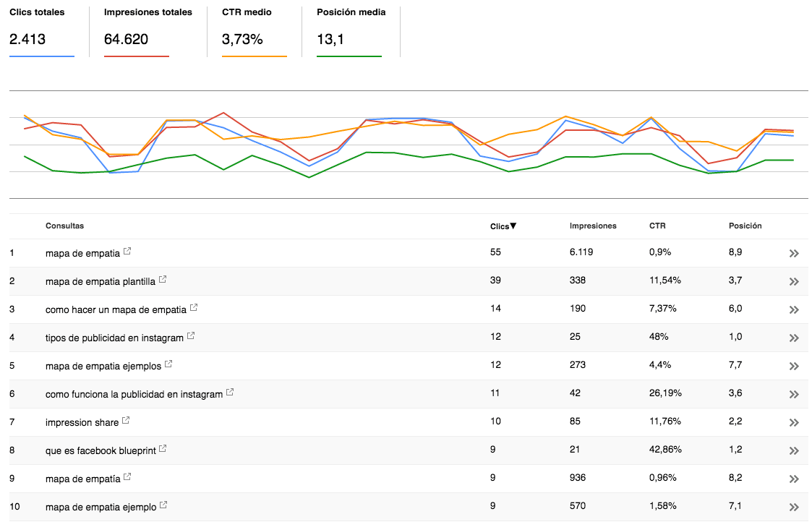The height and width of the screenshot is (522, 812).
Task: Click the 570 impressions value
Action: point(578,506)
